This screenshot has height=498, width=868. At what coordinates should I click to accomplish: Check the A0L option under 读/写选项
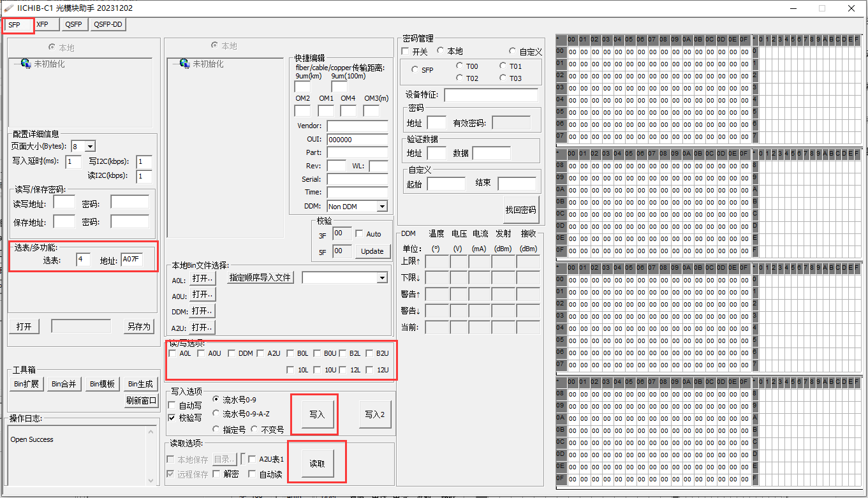coord(173,353)
